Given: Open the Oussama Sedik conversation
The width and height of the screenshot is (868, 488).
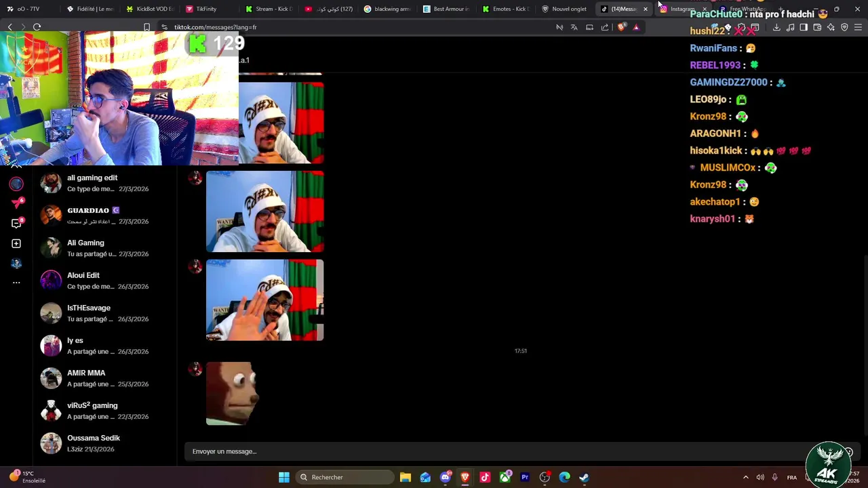Looking at the screenshot, I should tap(104, 443).
